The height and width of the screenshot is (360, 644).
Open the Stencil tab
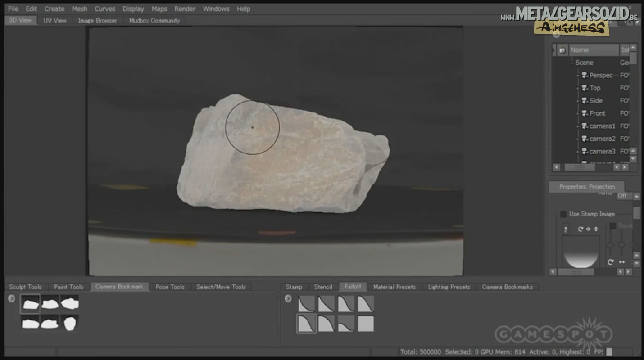coord(323,287)
